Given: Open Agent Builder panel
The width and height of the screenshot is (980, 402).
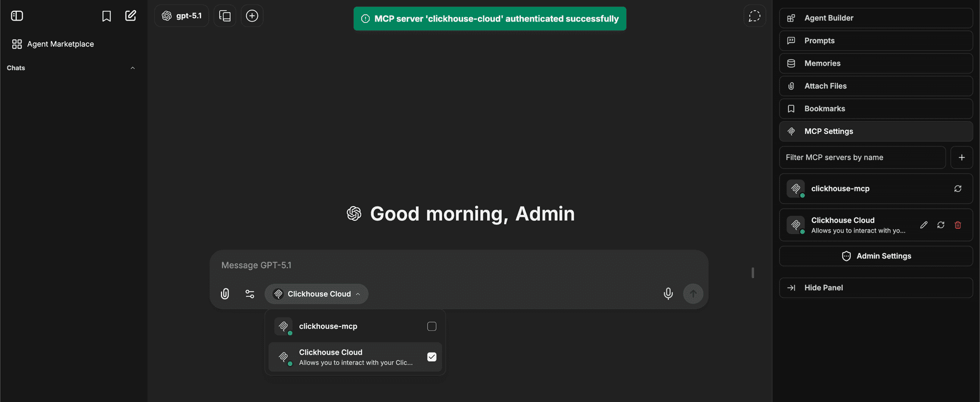Looking at the screenshot, I should tap(876, 18).
